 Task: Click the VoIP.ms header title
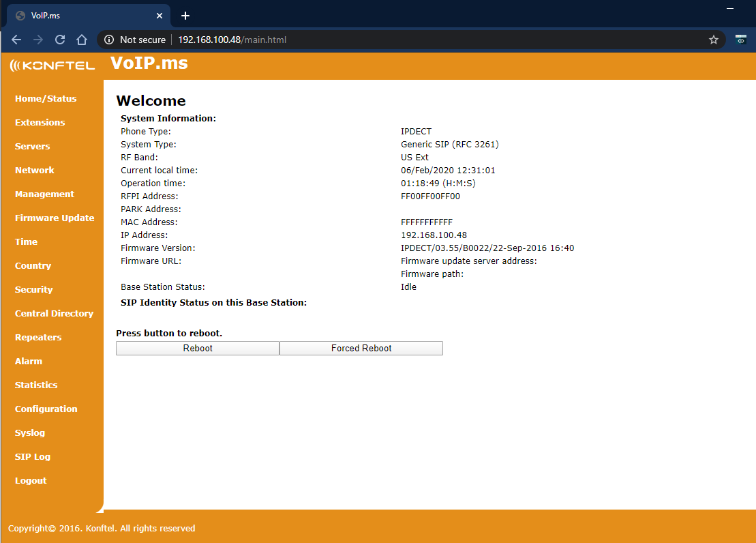(149, 63)
